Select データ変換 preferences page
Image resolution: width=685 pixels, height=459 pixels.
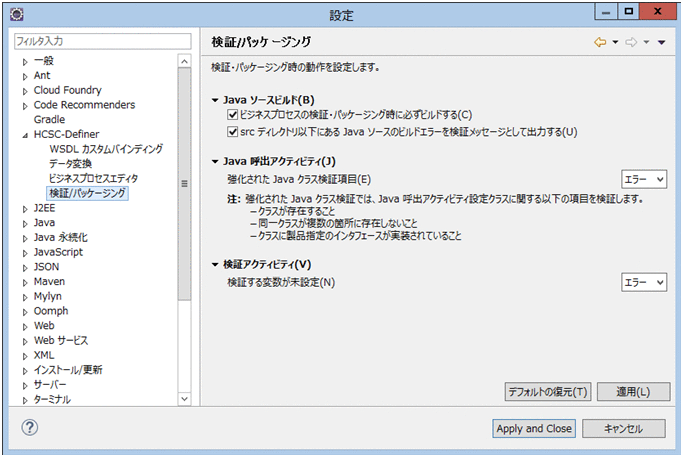click(x=70, y=163)
